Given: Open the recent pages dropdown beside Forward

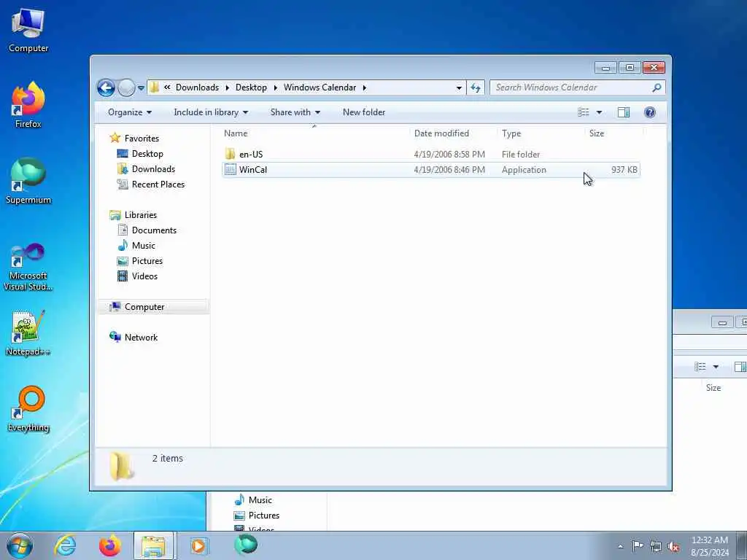Looking at the screenshot, I should (141, 88).
